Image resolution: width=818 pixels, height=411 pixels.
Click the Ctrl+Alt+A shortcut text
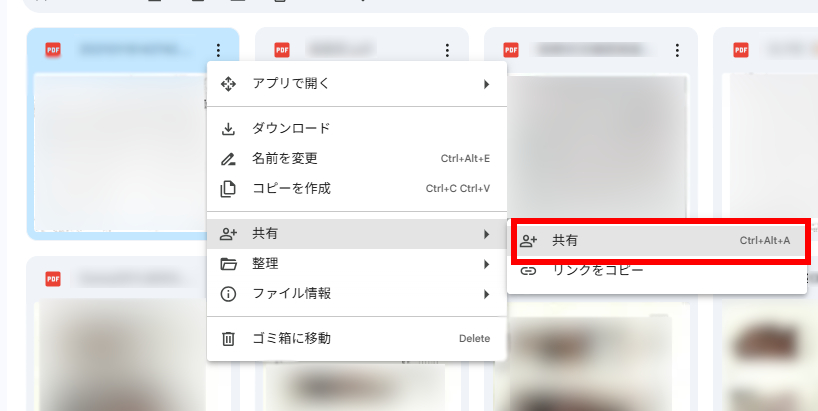764,241
